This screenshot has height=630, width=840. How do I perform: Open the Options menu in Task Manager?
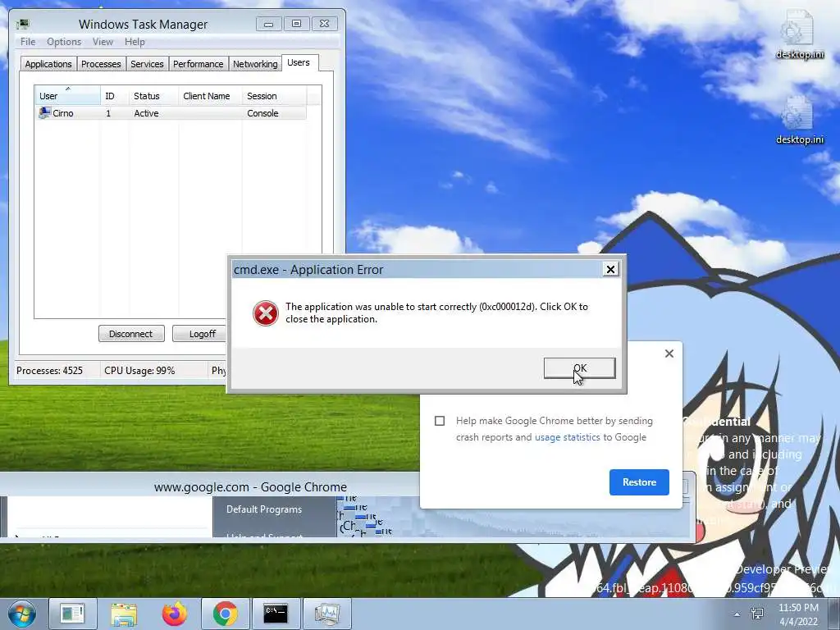64,42
